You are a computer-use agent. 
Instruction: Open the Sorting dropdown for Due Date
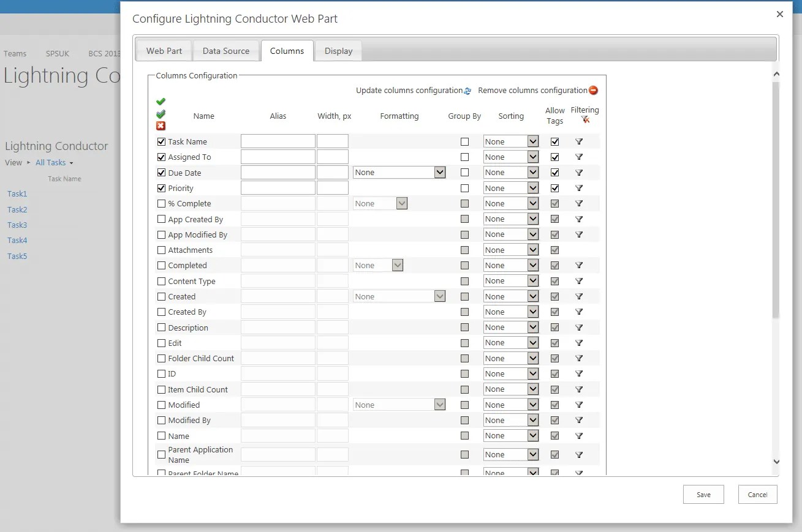[x=511, y=173]
